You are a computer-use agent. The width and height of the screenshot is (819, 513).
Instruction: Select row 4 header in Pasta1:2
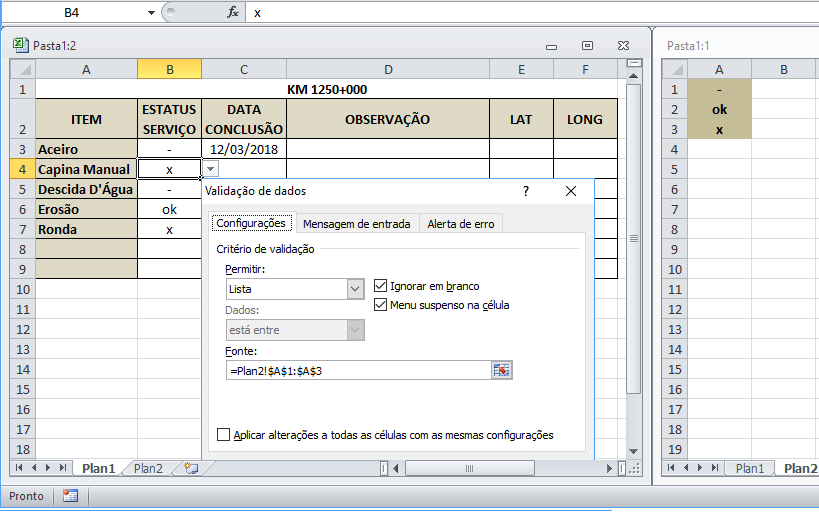[22, 169]
